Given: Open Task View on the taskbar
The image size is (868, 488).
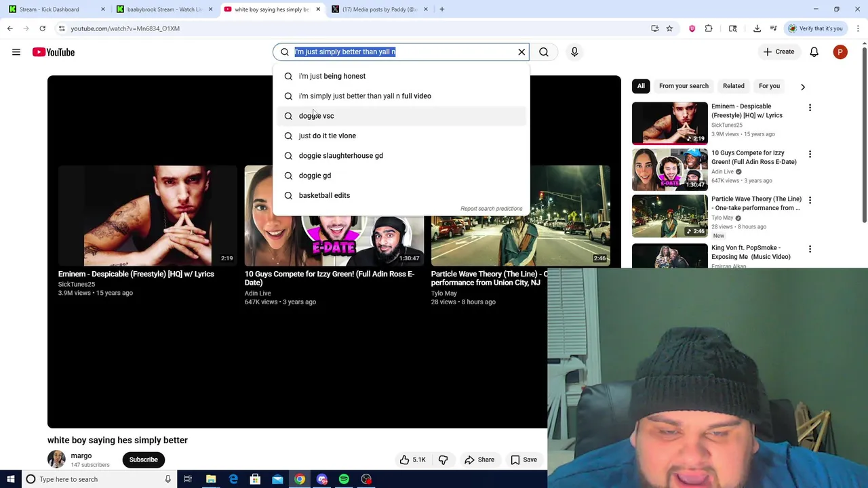Looking at the screenshot, I should point(188,479).
